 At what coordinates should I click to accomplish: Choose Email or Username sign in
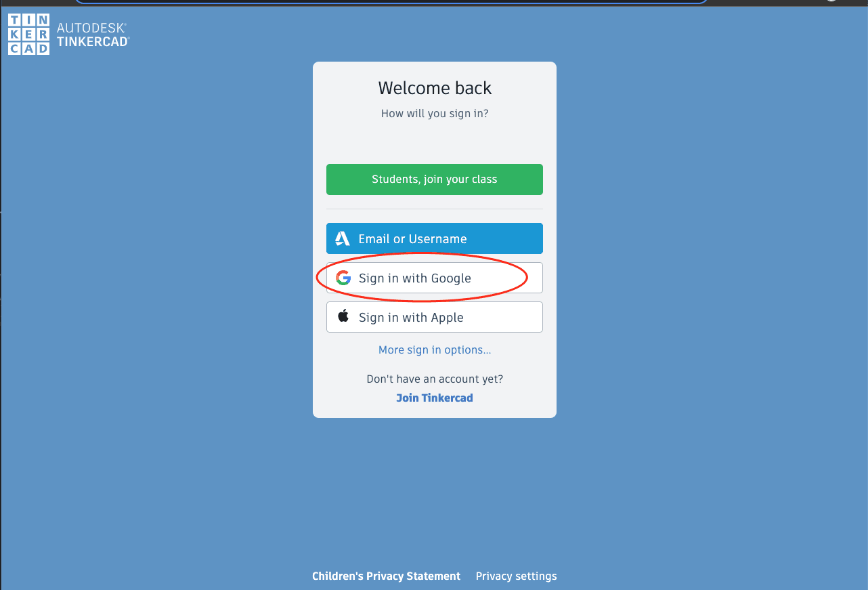tap(435, 238)
